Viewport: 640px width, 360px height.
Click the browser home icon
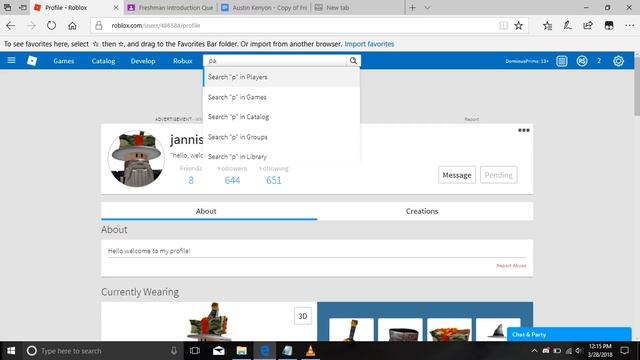click(x=72, y=26)
